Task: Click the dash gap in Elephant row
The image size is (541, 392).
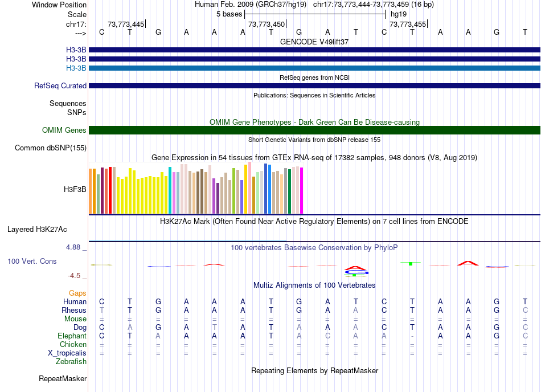Action: point(412,336)
